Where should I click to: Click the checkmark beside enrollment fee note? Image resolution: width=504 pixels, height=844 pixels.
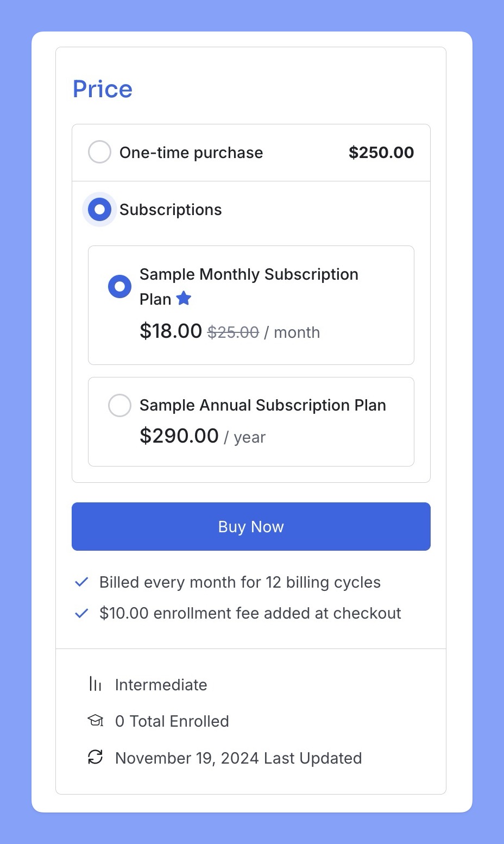point(81,613)
